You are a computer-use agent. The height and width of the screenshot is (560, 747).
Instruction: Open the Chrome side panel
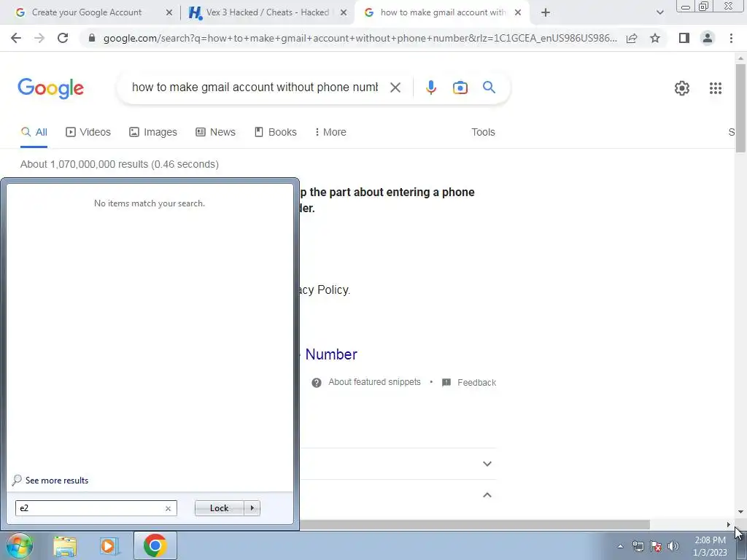click(684, 38)
